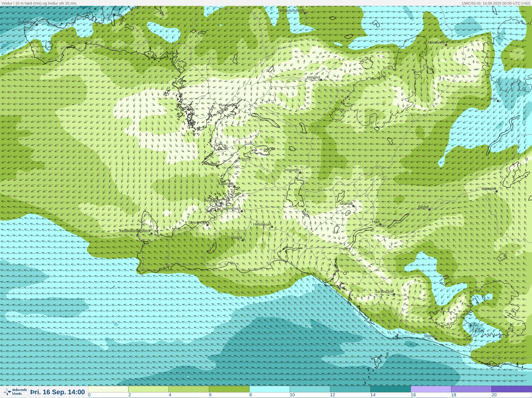Click the Kjalarnes station label
The width and height of the screenshot is (532, 398).
(x=227, y=184)
